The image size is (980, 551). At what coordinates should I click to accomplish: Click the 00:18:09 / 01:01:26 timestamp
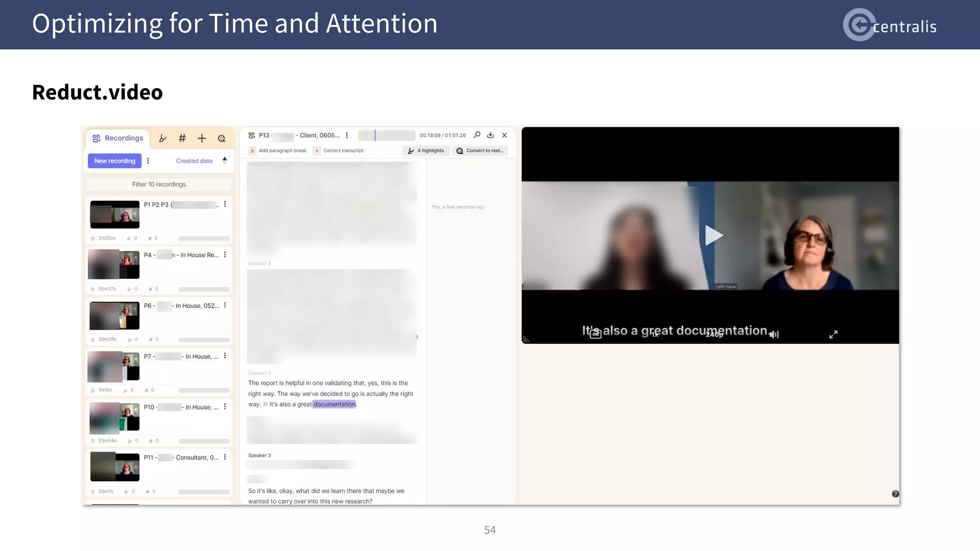point(443,135)
